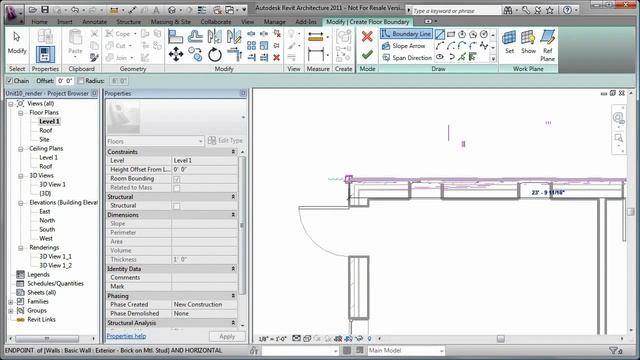This screenshot has height=360, width=640.
Task: Open the Home ribbon tab
Action: click(40, 22)
